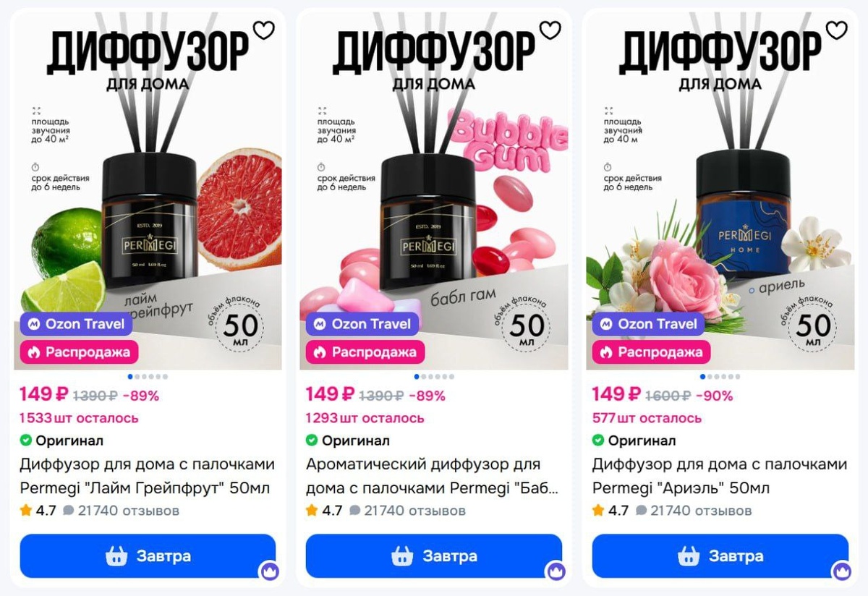The height and width of the screenshot is (596, 868).
Task: Select image carousel dots on Лайм Грейпфрут card
Action: pyautogui.click(x=148, y=376)
